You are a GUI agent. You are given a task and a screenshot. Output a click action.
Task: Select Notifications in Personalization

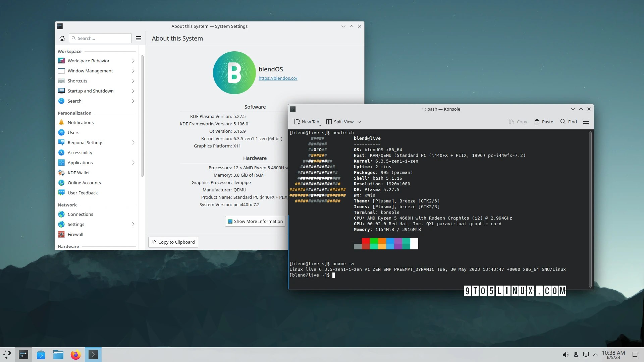coord(80,122)
